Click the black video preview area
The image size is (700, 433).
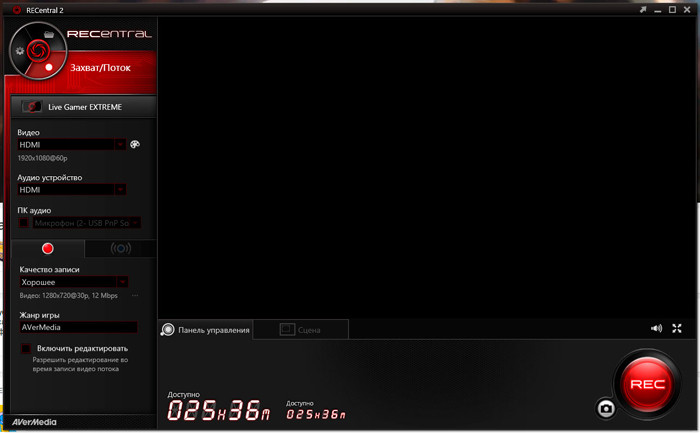click(427, 168)
